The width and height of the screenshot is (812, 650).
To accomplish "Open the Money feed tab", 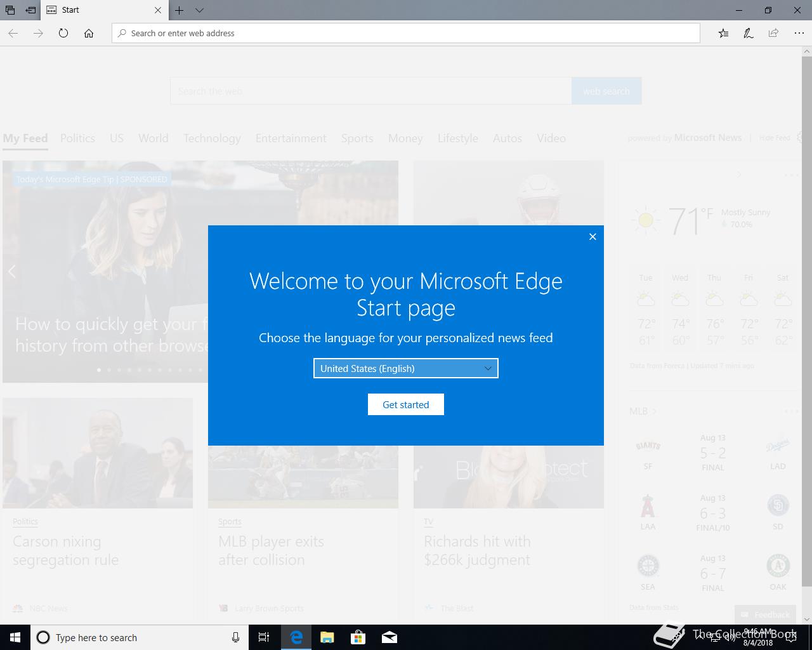I will (405, 138).
